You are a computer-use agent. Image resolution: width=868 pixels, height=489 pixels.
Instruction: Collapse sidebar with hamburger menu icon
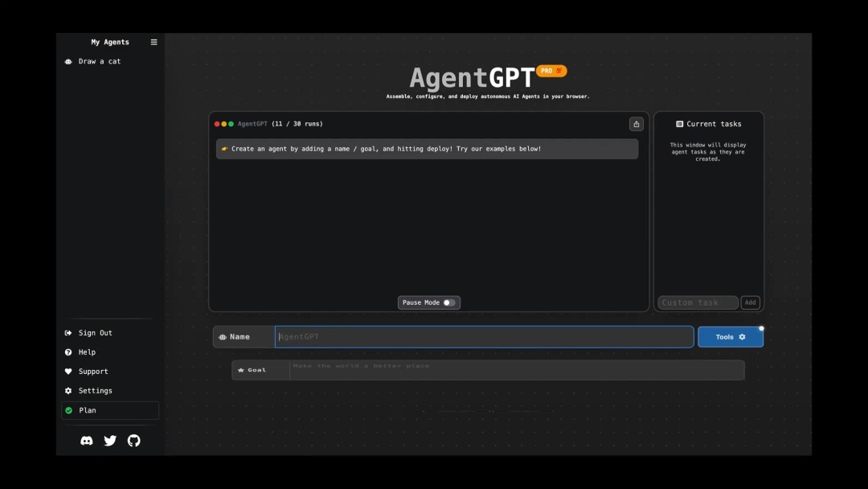click(x=154, y=42)
